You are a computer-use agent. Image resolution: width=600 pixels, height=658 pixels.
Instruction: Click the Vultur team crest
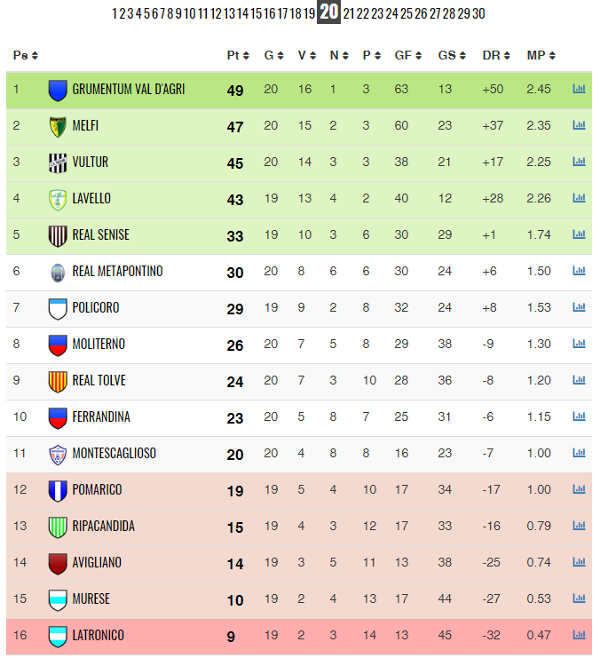57,163
